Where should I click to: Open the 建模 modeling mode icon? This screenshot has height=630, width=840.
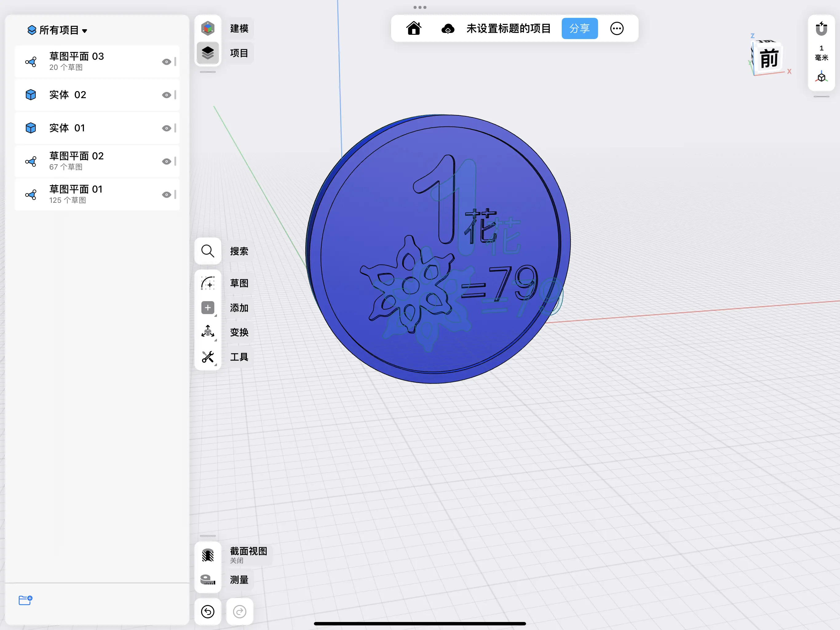[208, 29]
